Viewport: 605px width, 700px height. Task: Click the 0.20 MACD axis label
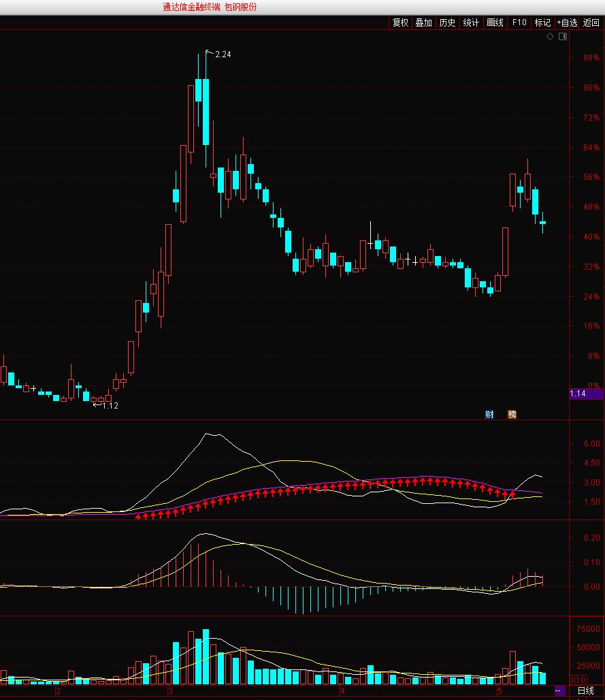591,537
